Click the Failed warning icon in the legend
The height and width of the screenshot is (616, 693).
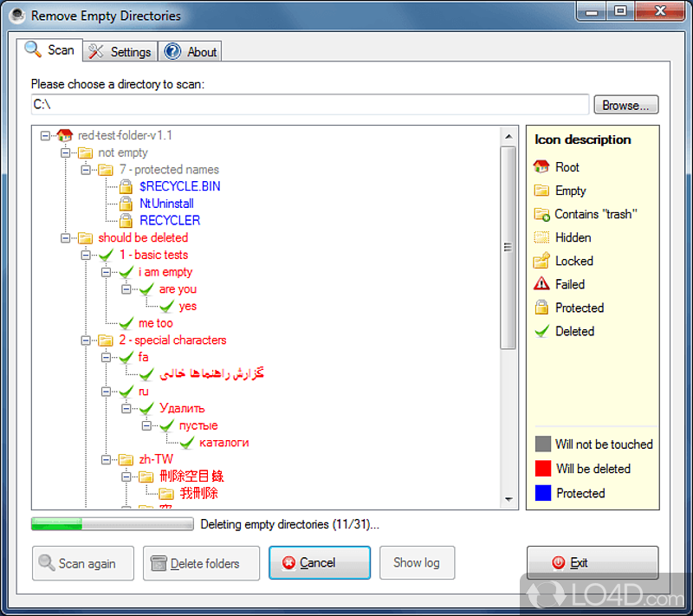(x=540, y=283)
